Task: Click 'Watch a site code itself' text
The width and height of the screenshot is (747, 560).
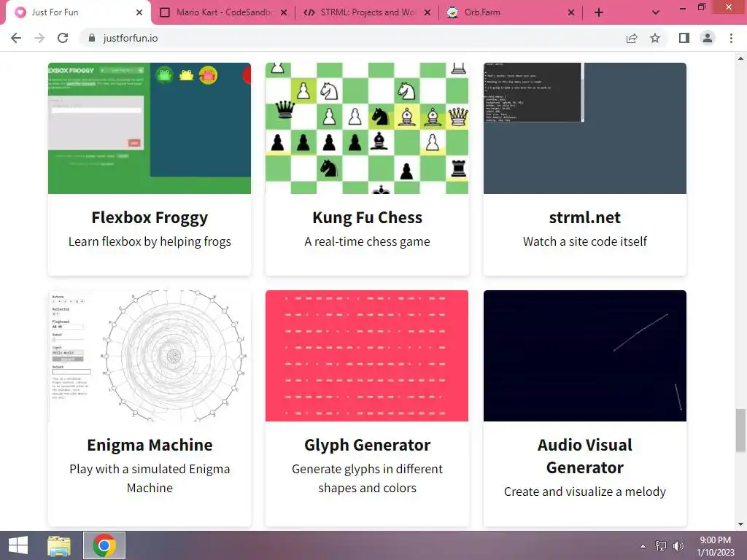Action: click(x=585, y=241)
